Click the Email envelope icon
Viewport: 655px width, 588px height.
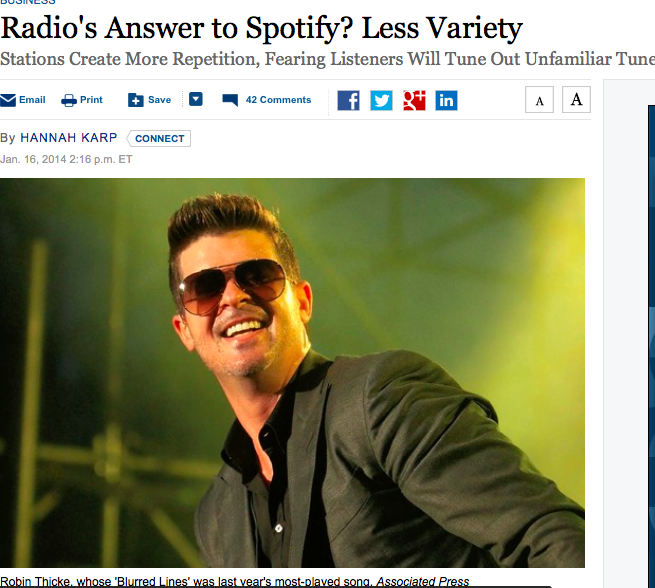[x=8, y=100]
